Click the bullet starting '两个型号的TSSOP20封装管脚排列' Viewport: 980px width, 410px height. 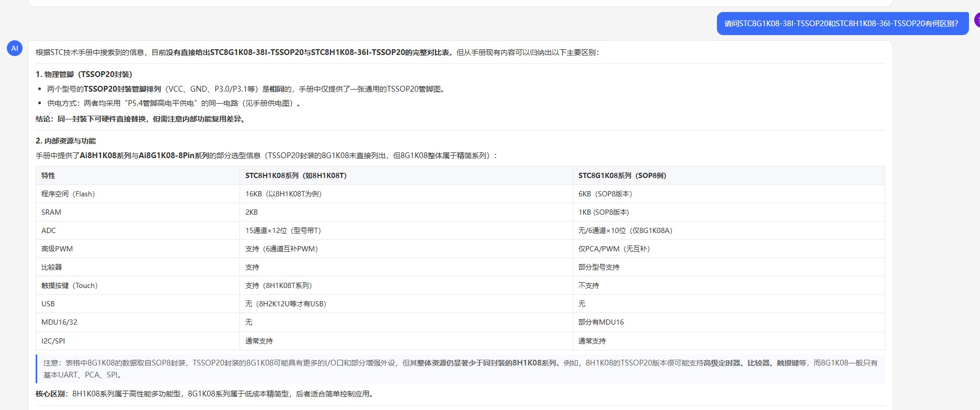tap(247, 89)
